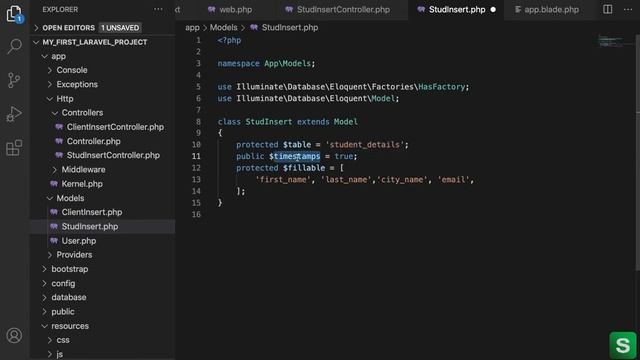Click line number 11 in gutter

coord(196,156)
